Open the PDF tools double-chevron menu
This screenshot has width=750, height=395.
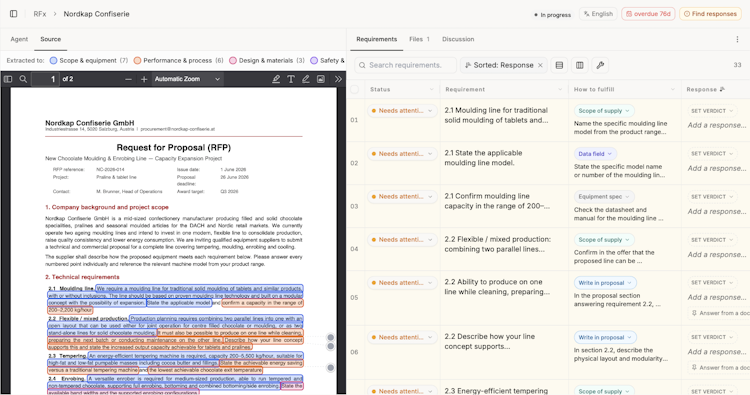click(x=338, y=79)
